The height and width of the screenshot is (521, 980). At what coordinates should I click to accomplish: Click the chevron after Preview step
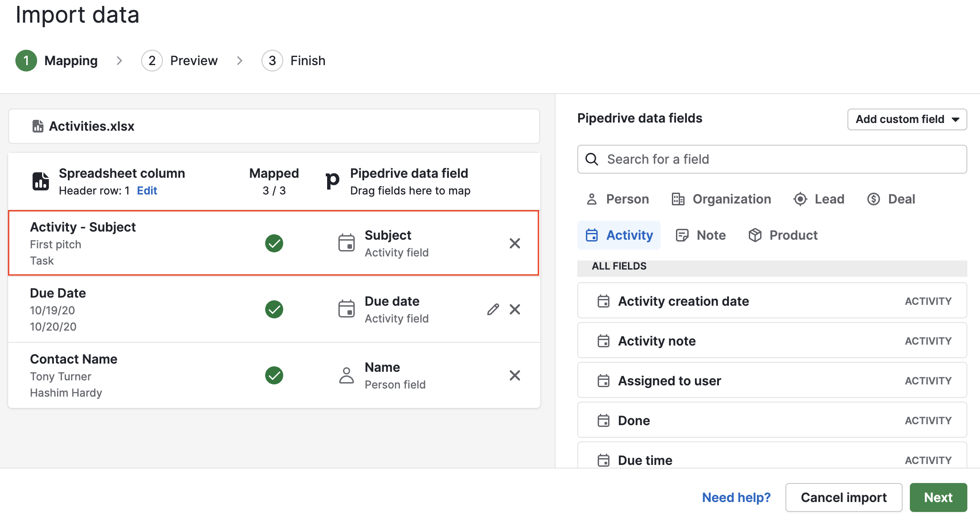pos(240,61)
